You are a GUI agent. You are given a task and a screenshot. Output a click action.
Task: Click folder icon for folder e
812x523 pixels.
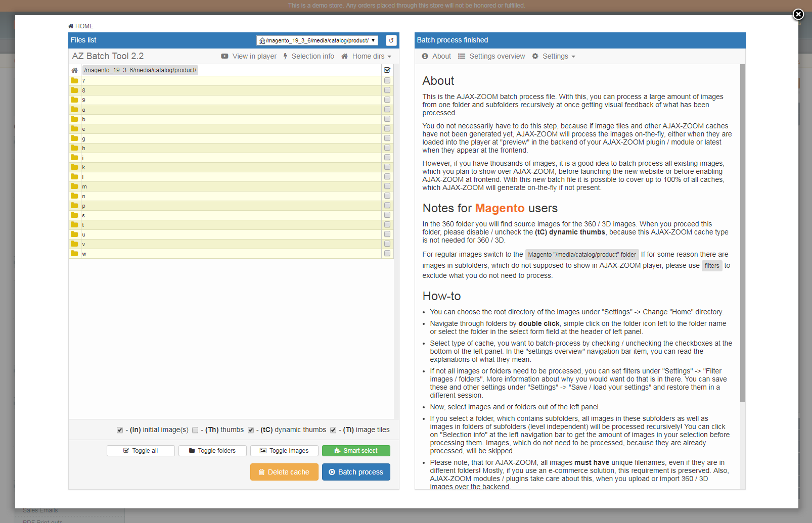[x=74, y=129]
